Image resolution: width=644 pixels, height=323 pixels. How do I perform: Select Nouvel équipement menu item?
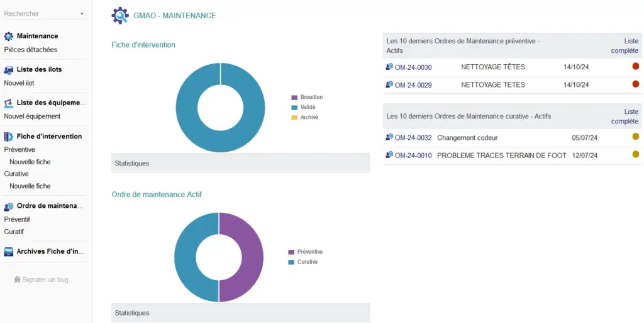pyautogui.click(x=33, y=116)
